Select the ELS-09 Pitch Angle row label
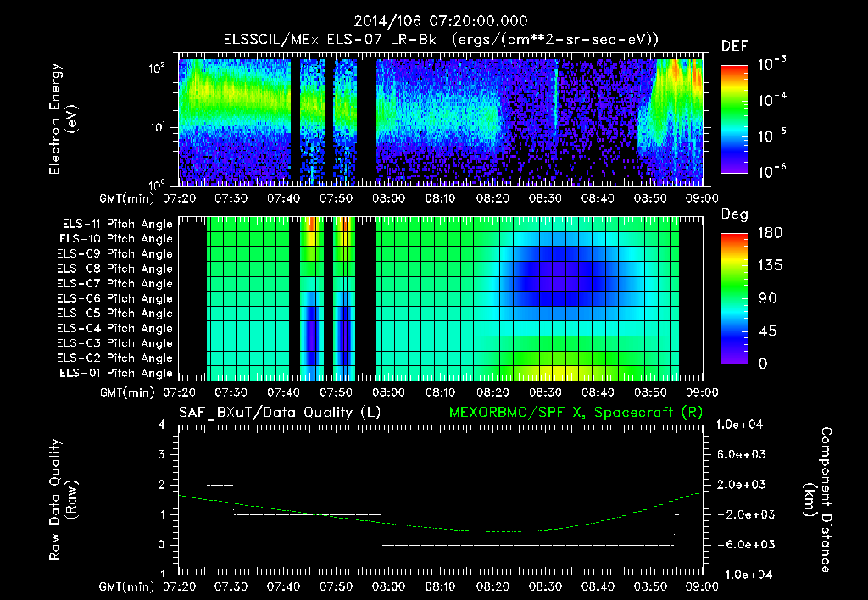This screenshot has height=600, width=868. 115,253
